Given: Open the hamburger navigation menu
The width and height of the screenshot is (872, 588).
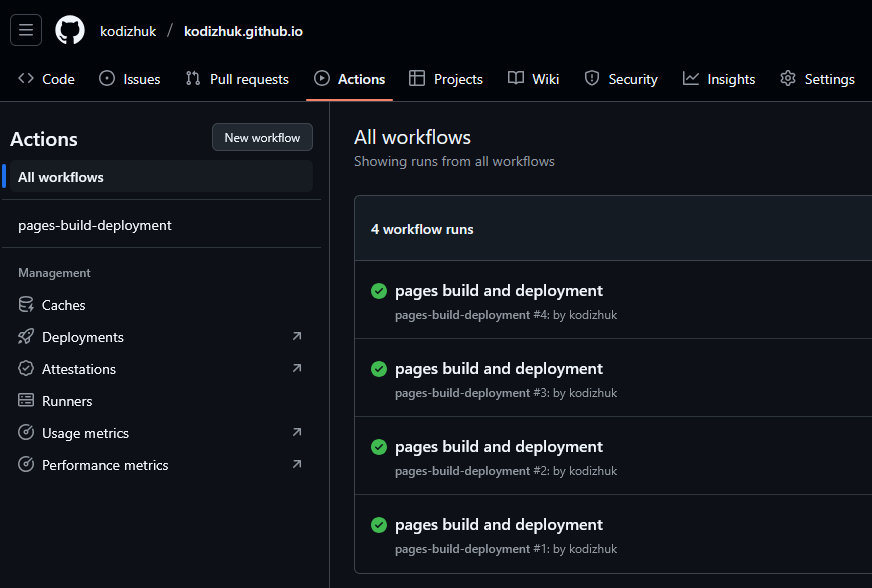Looking at the screenshot, I should click(x=26, y=30).
